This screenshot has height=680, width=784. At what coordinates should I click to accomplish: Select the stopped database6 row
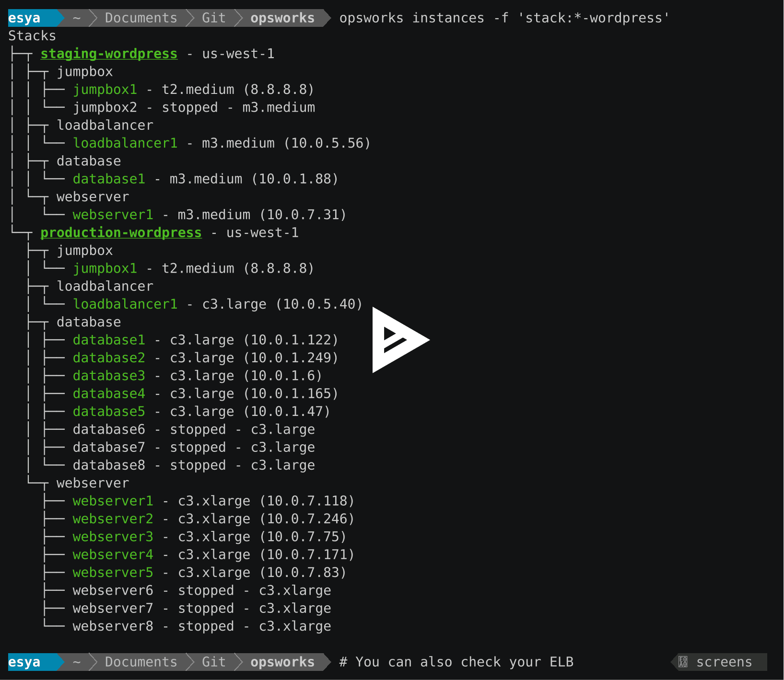point(194,429)
